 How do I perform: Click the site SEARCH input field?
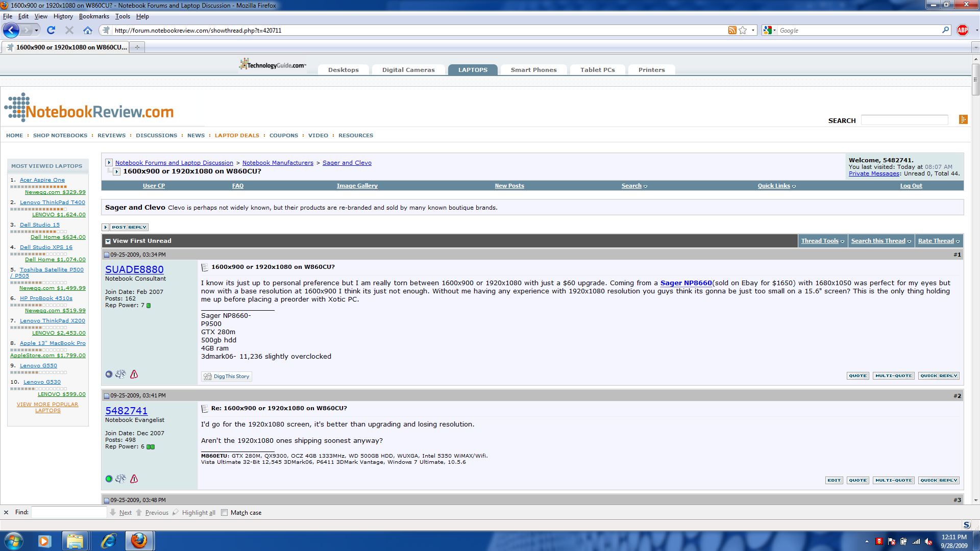(904, 120)
